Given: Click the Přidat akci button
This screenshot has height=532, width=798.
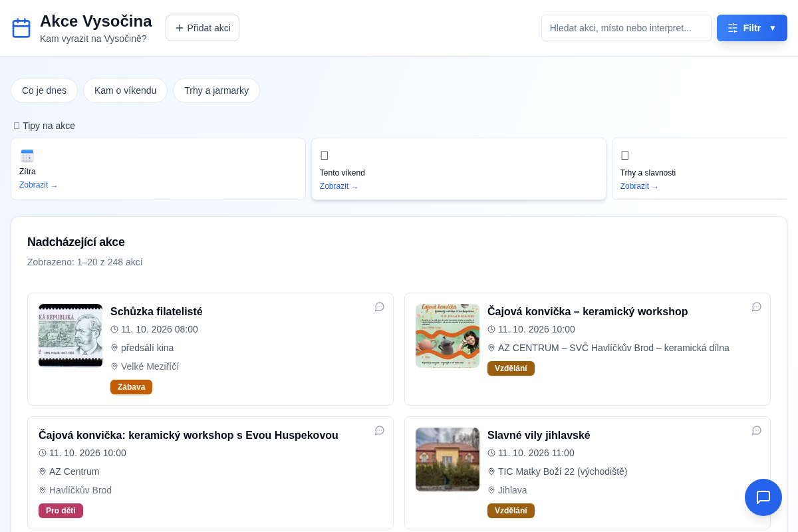Looking at the screenshot, I should click(202, 28).
